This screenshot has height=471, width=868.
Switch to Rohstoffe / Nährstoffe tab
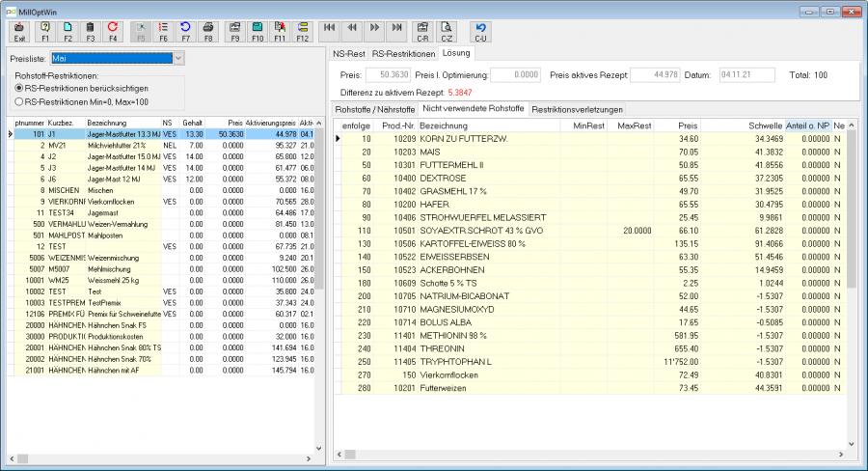click(x=375, y=110)
